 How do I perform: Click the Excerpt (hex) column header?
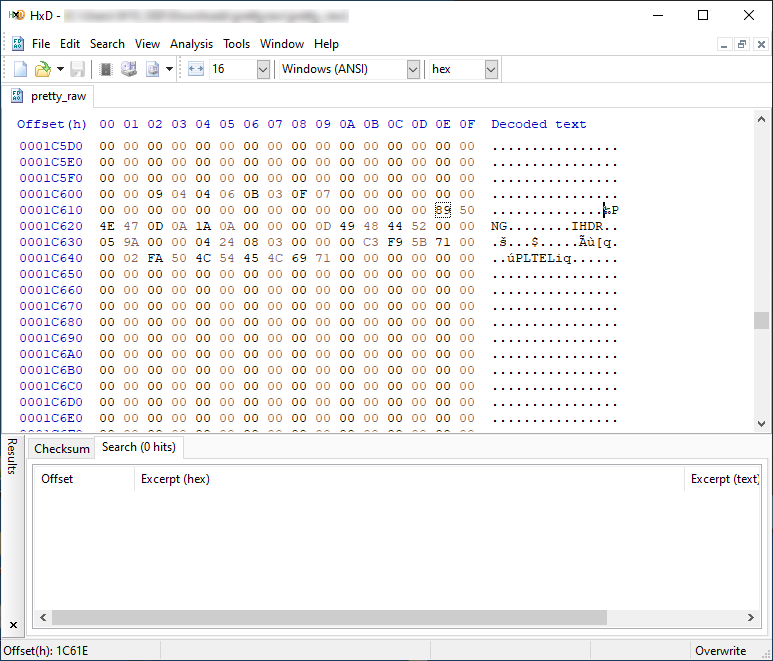click(x=176, y=479)
